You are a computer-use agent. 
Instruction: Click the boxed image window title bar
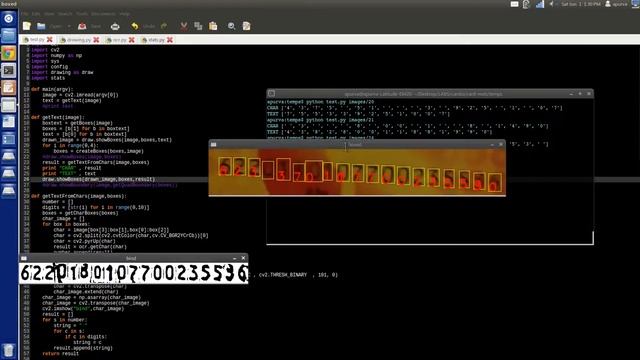click(x=357, y=144)
